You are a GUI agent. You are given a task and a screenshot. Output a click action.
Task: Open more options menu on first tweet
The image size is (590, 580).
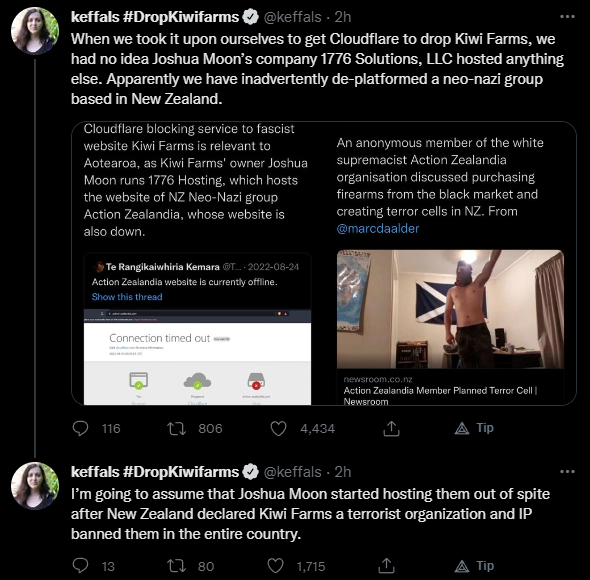click(567, 17)
